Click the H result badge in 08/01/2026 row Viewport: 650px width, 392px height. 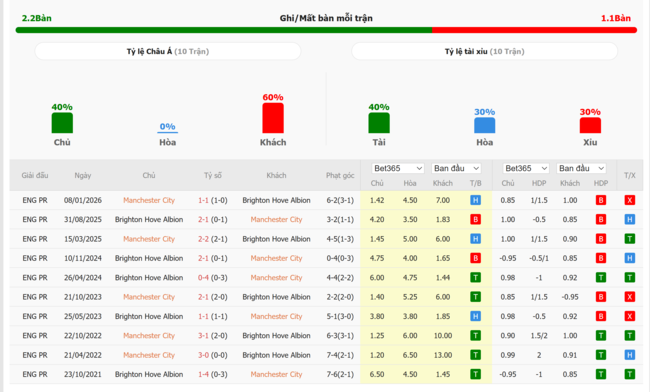point(475,200)
